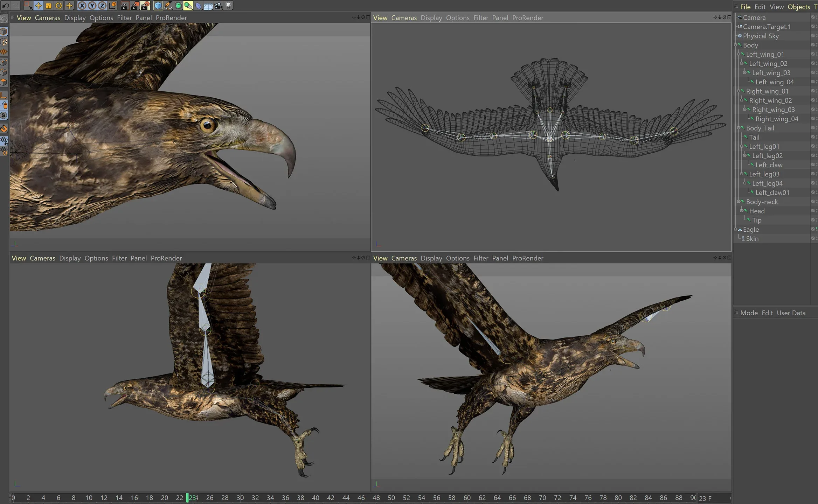
Task: Select the Scale tool
Action: tap(48, 6)
